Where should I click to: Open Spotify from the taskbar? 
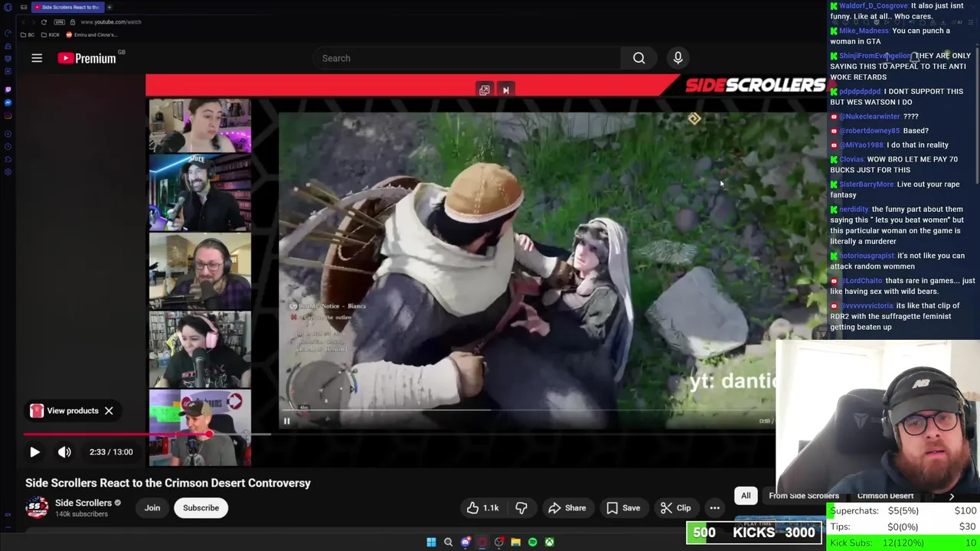tap(532, 543)
